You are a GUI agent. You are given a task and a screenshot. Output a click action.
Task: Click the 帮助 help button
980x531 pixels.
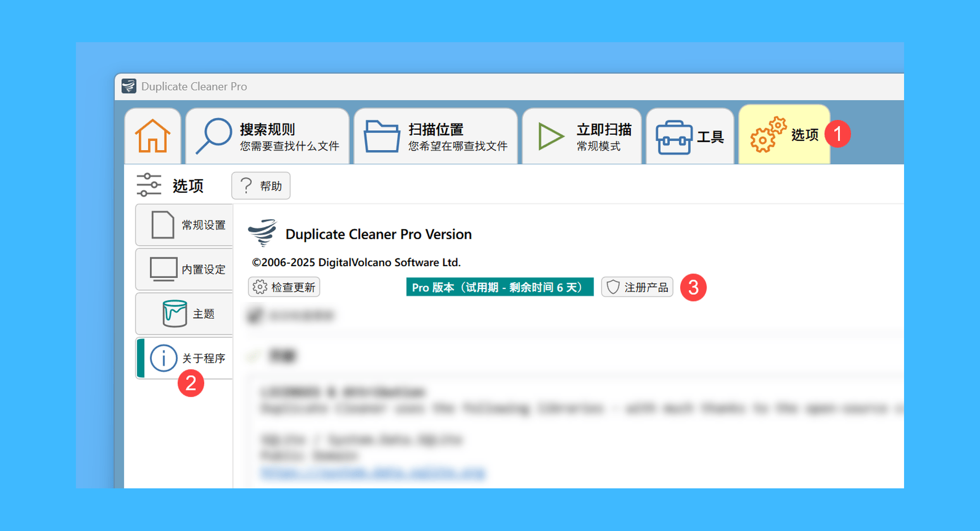[261, 186]
